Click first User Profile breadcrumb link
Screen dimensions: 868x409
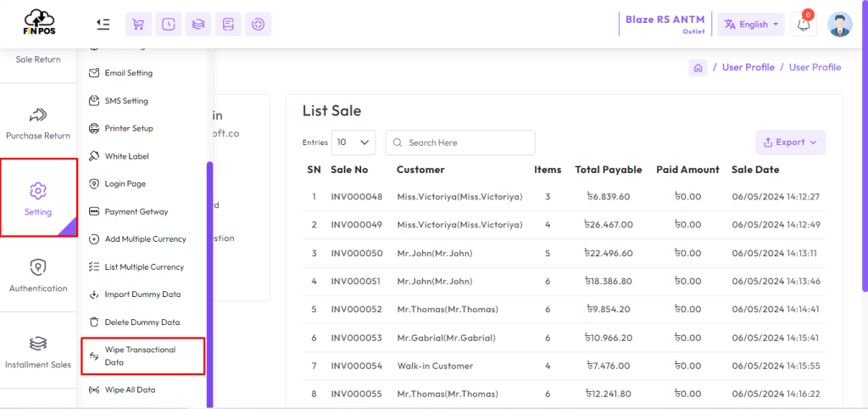748,67
